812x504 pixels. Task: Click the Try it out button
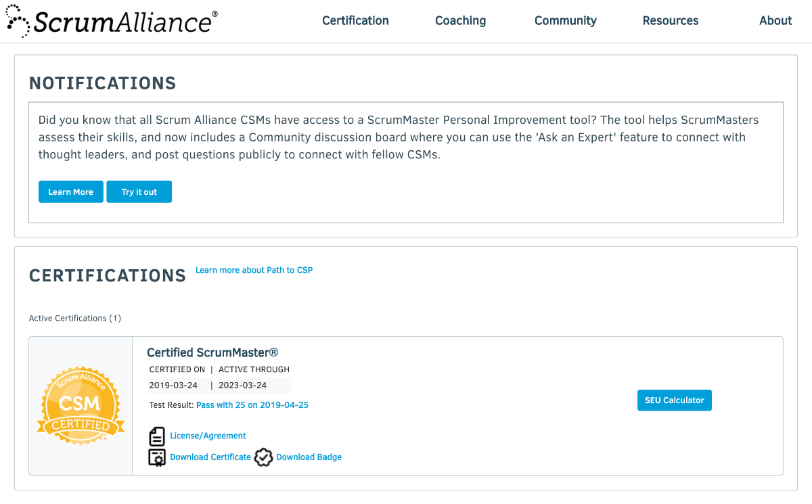click(139, 191)
